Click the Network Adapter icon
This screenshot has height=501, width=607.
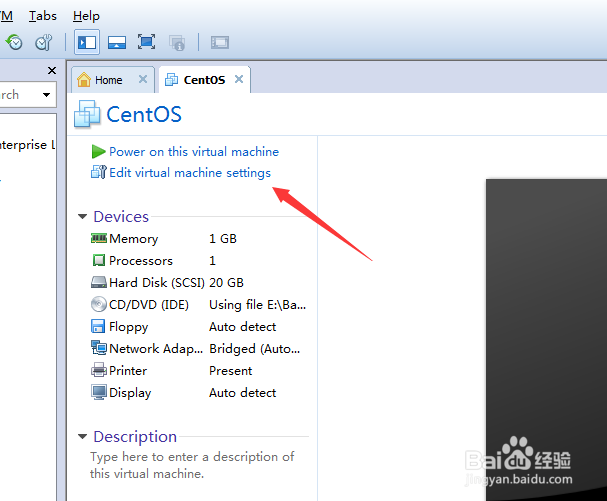tap(99, 348)
